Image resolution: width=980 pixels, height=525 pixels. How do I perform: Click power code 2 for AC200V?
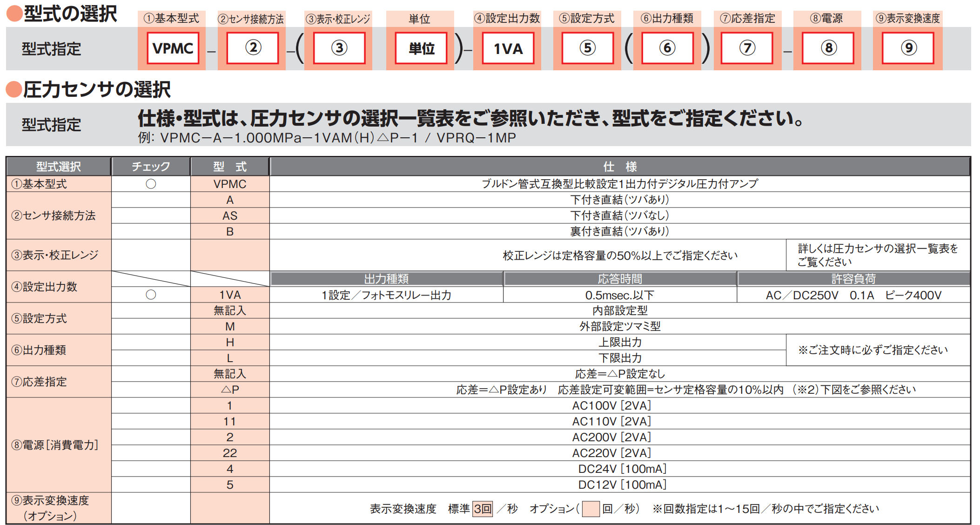(x=230, y=437)
